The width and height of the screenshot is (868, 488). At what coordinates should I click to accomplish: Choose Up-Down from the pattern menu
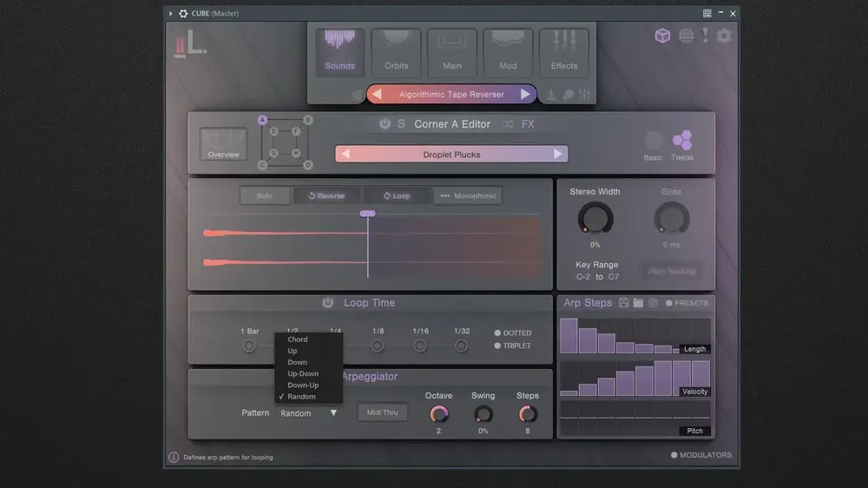303,373
